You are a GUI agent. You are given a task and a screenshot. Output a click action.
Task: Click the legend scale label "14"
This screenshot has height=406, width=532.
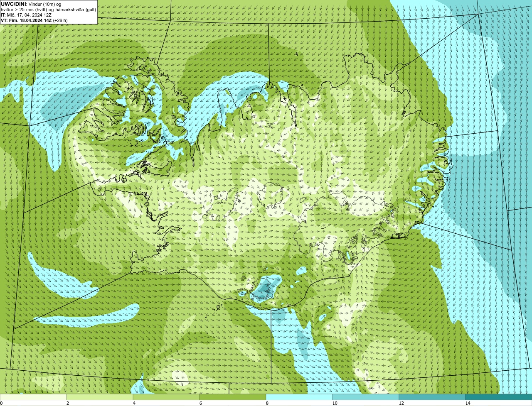[x=468, y=403]
